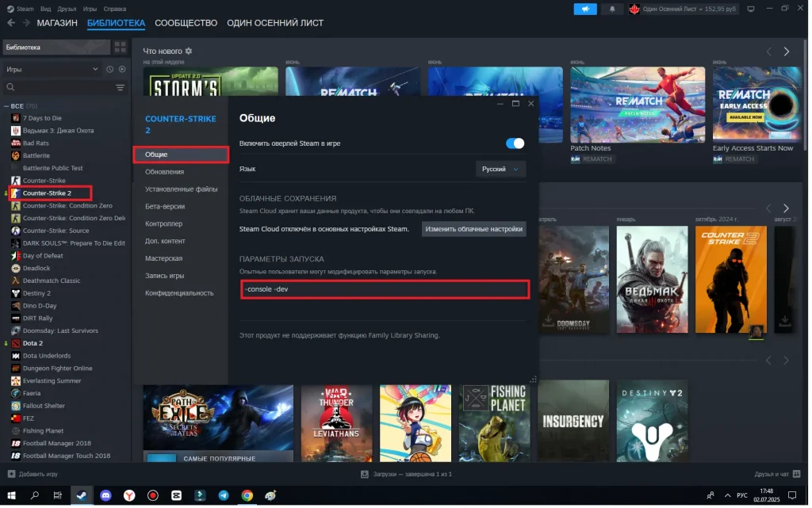This screenshot has width=812, height=508.
Task: Click the launch options input field
Action: pyautogui.click(x=385, y=289)
